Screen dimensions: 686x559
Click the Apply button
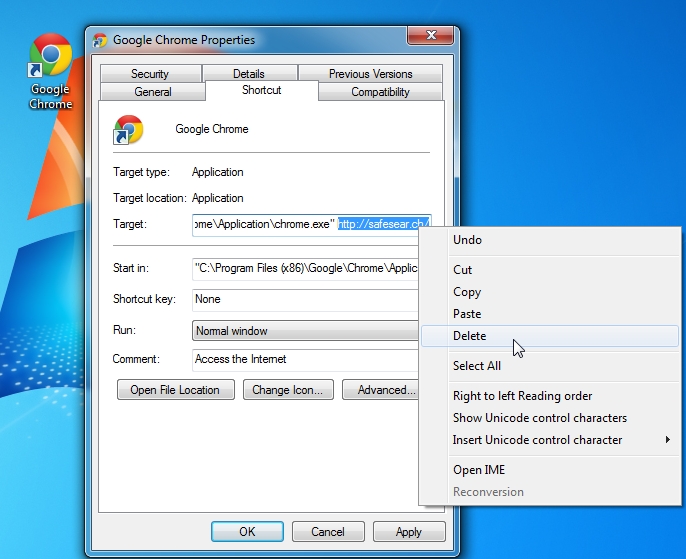409,531
